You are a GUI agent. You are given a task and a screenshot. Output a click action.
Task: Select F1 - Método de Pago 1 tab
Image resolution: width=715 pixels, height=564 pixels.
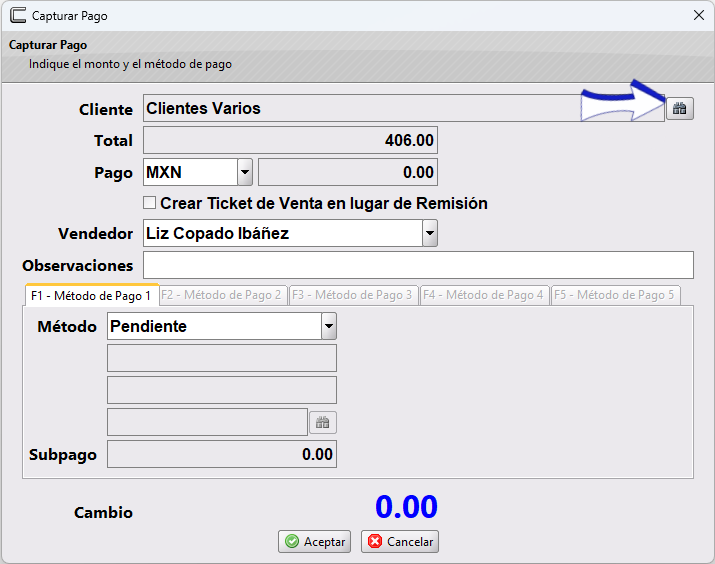(91, 295)
